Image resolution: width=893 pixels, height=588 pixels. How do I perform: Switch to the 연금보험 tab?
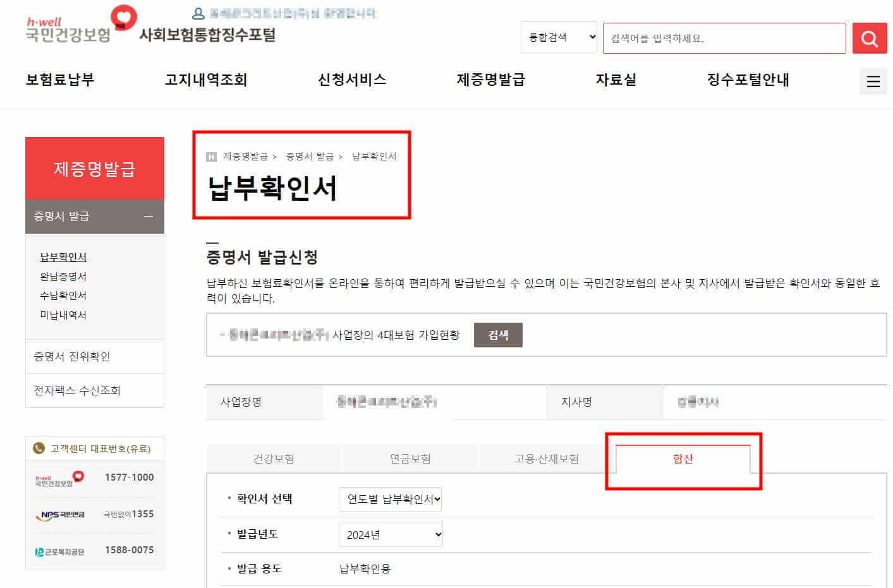click(409, 459)
